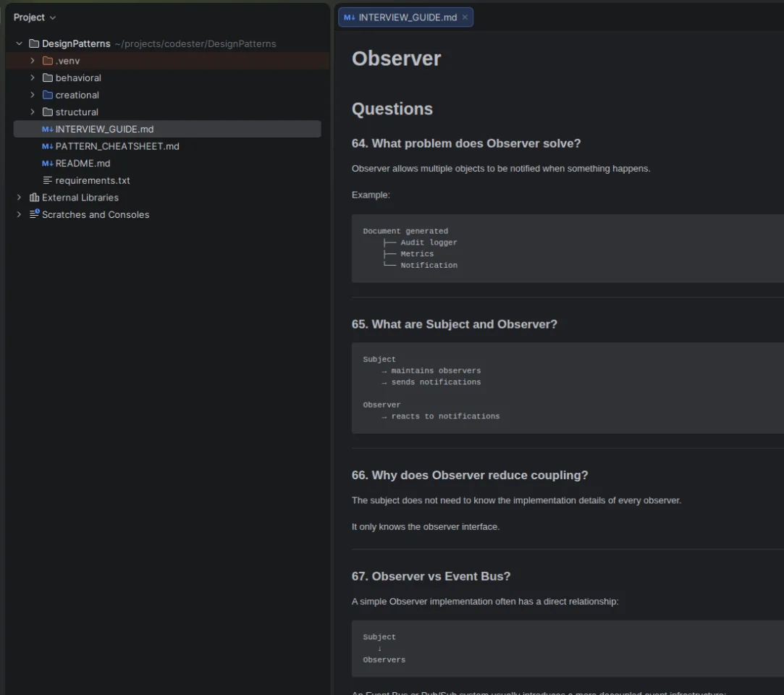Select the Scratches and Consoles row

coord(167,214)
